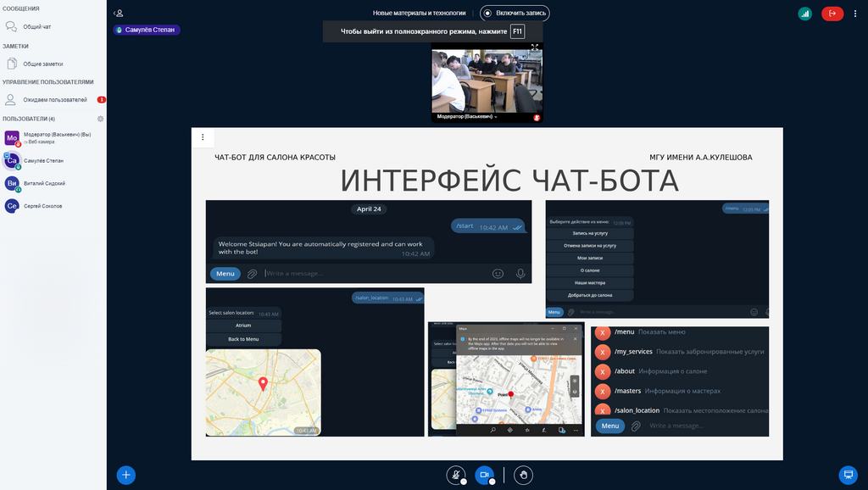Open the users management gear menu
This screenshot has width=868, height=490.
[100, 119]
